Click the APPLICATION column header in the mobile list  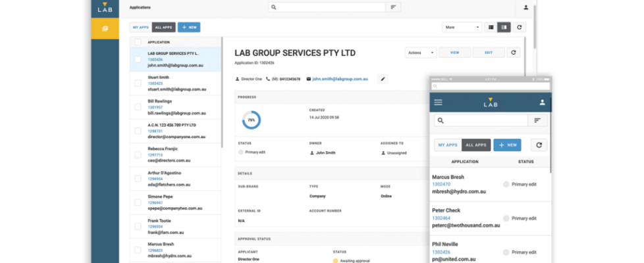coord(464,162)
